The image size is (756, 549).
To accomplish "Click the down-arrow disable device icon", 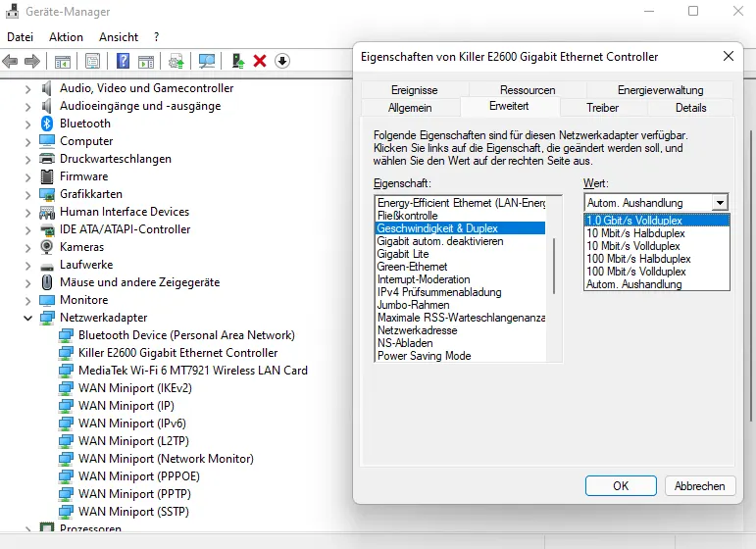I will coord(282,61).
